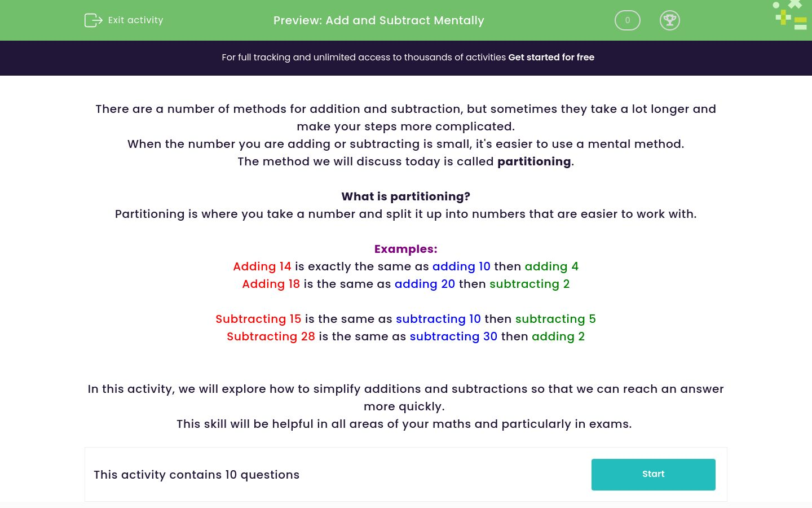Click the bold partitioning keyword
Screen dimensions: 812x508
(x=533, y=161)
